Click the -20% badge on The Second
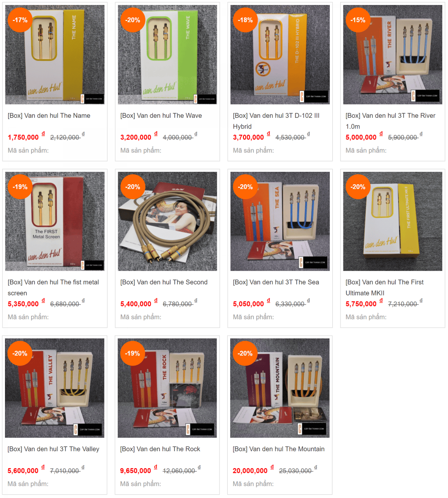 pos(133,187)
